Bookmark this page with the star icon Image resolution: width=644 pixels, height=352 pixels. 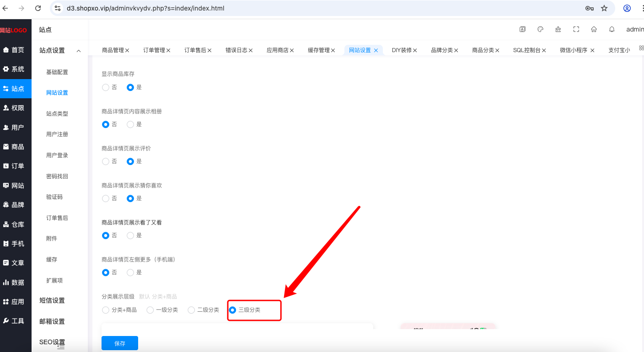coord(604,8)
